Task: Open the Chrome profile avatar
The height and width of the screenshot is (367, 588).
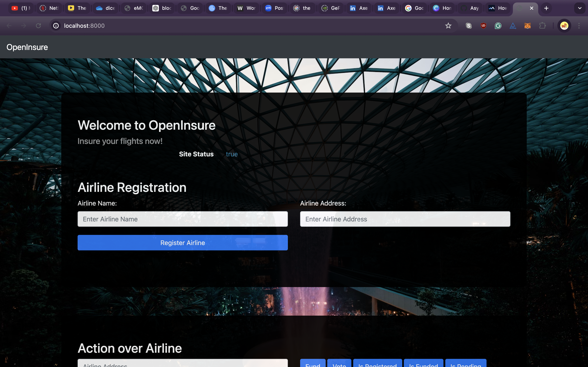Action: pyautogui.click(x=564, y=26)
